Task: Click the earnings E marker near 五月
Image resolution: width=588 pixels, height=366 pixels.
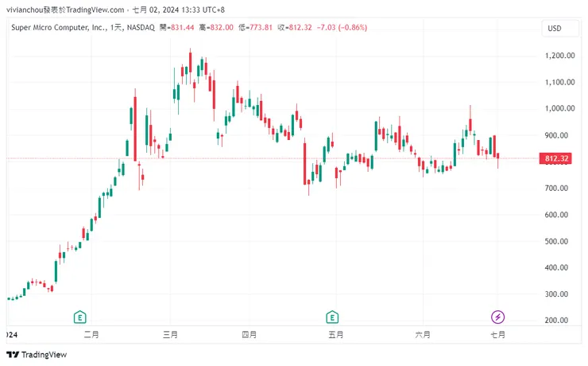Action: tap(333, 317)
